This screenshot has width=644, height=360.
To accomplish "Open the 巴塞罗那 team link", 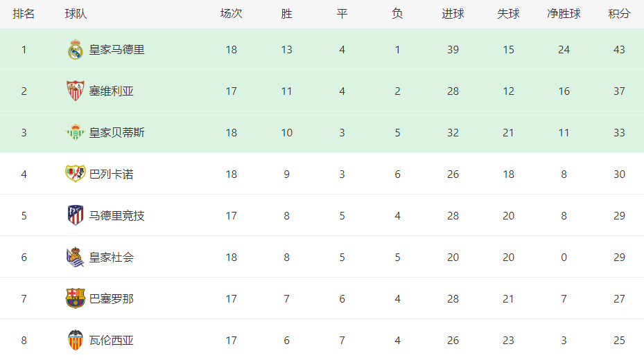I will tap(112, 299).
